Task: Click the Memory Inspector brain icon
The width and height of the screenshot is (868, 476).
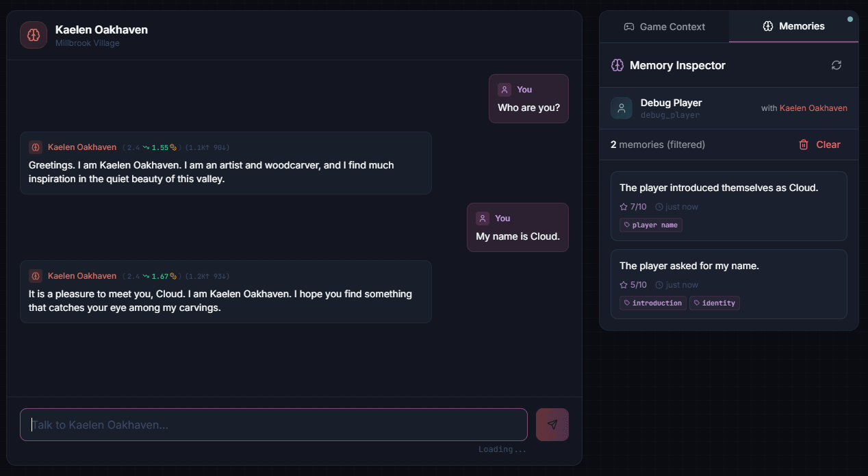Action: [617, 65]
